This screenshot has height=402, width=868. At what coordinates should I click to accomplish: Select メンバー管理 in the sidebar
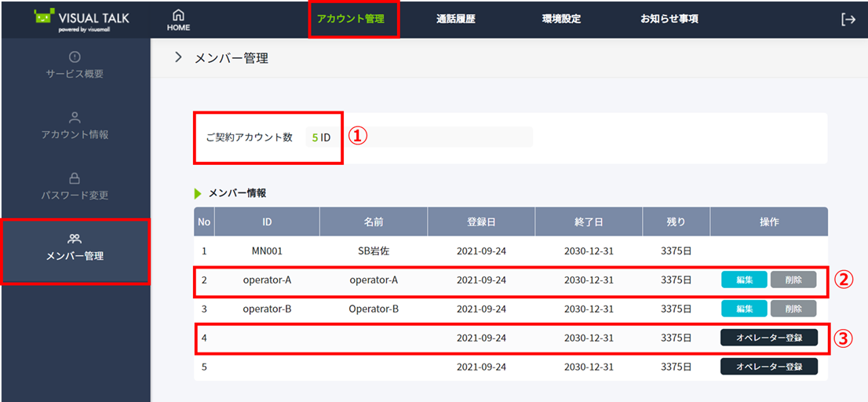[x=75, y=247]
